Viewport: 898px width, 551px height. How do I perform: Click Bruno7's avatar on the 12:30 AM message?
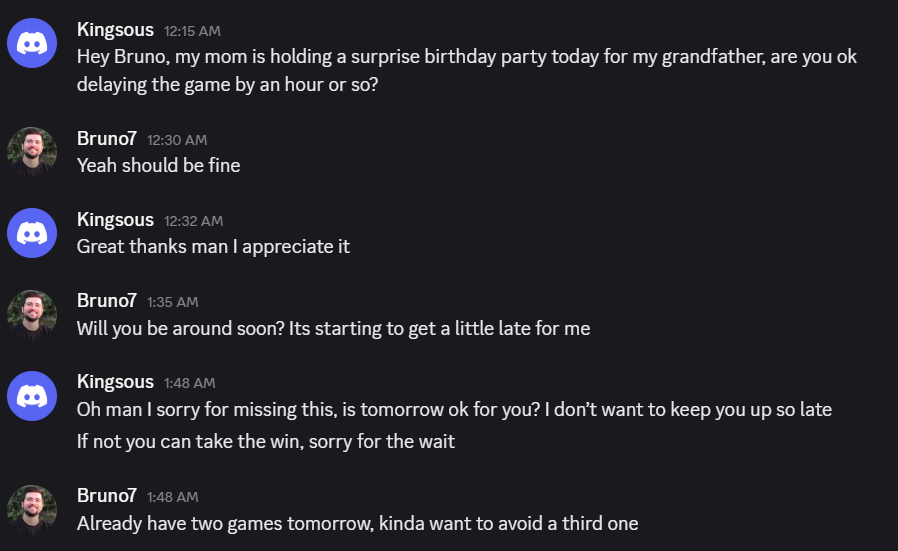32,152
